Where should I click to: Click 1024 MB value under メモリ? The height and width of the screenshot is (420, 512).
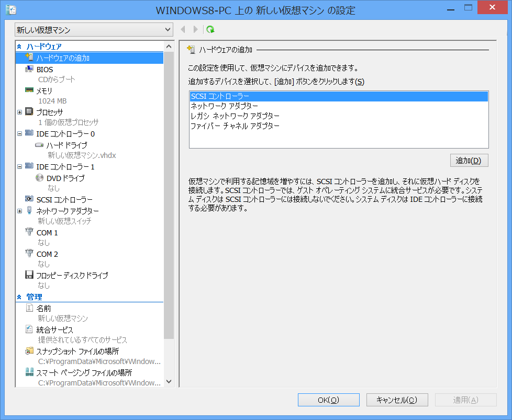pos(52,101)
